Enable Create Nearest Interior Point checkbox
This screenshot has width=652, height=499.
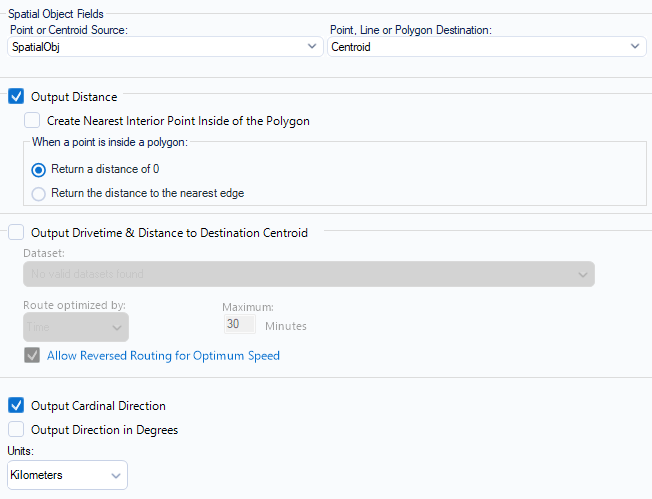point(32,121)
